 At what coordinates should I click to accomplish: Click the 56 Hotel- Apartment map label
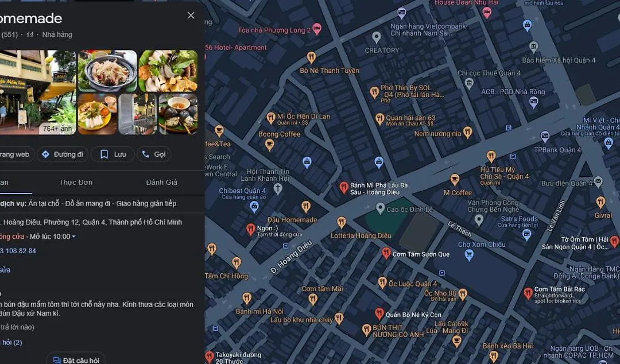tap(236, 48)
